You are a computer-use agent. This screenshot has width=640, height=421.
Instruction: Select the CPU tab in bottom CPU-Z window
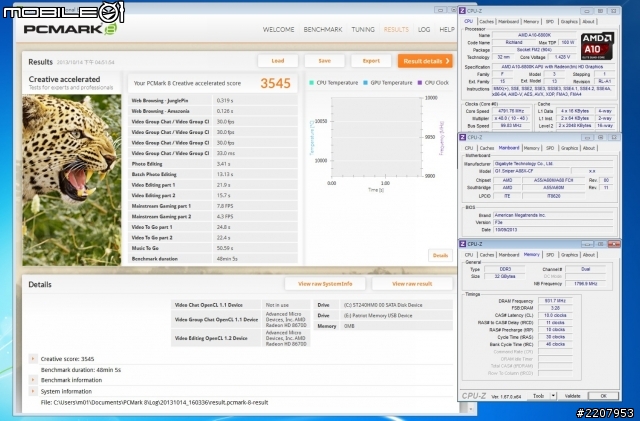(469, 255)
